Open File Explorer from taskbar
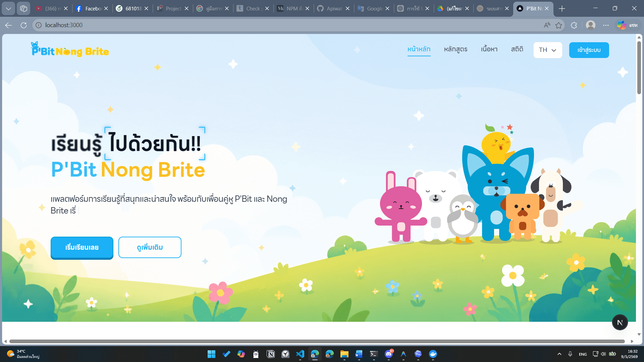The width and height of the screenshot is (644, 362). (344, 354)
